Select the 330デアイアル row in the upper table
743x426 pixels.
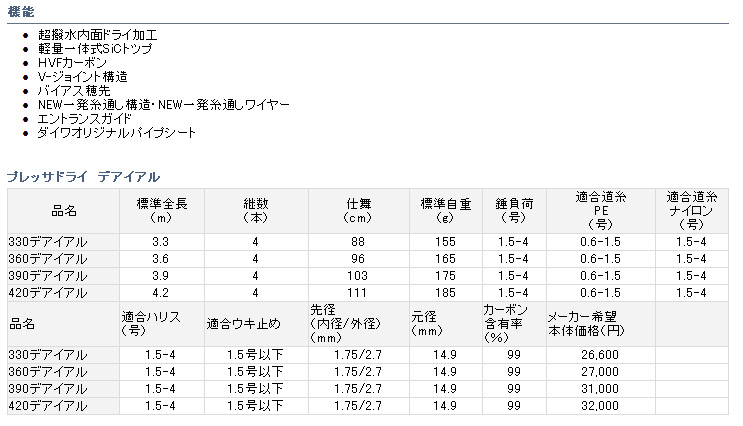tap(368, 242)
